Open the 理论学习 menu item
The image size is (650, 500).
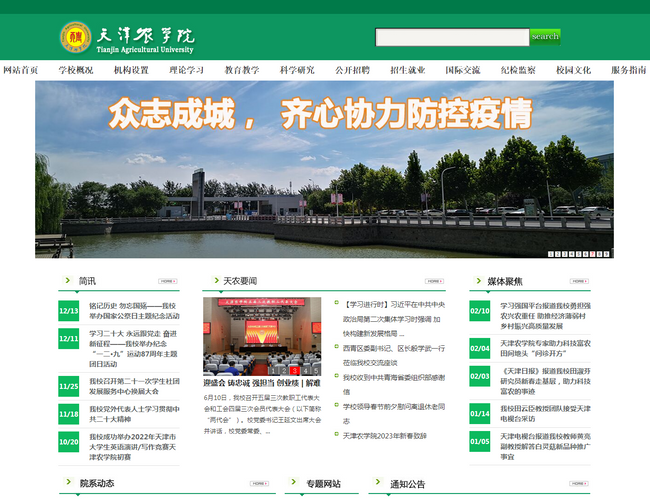tap(187, 70)
